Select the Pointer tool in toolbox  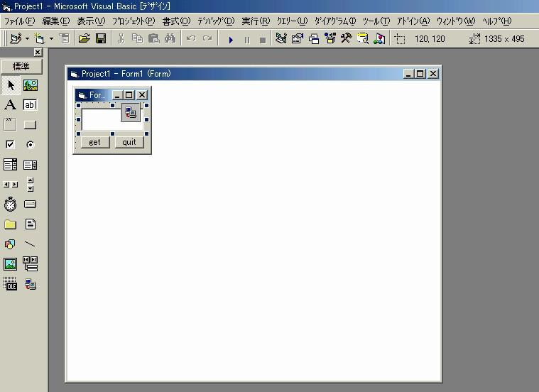(11, 85)
